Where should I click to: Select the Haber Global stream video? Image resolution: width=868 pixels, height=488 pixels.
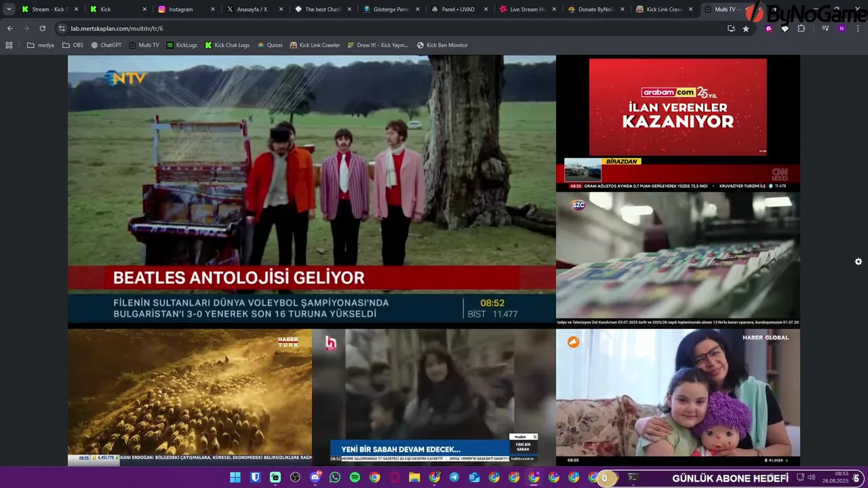(x=678, y=397)
